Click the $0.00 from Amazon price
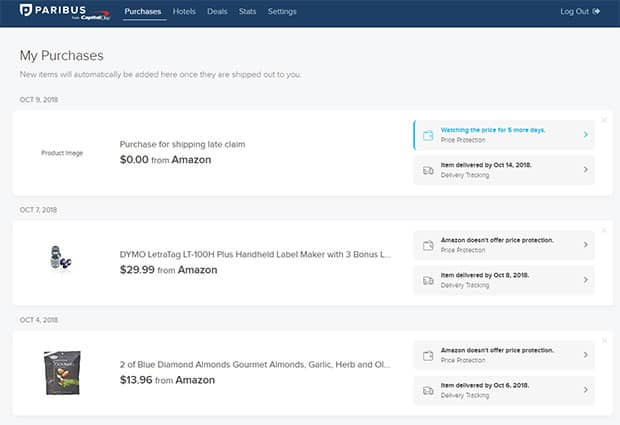This screenshot has height=425, width=620. click(165, 160)
